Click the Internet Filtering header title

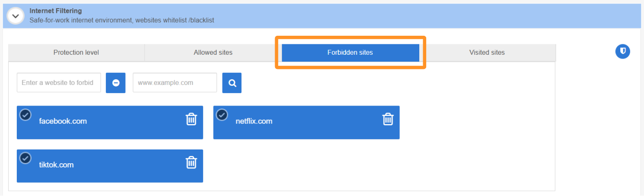tap(56, 11)
